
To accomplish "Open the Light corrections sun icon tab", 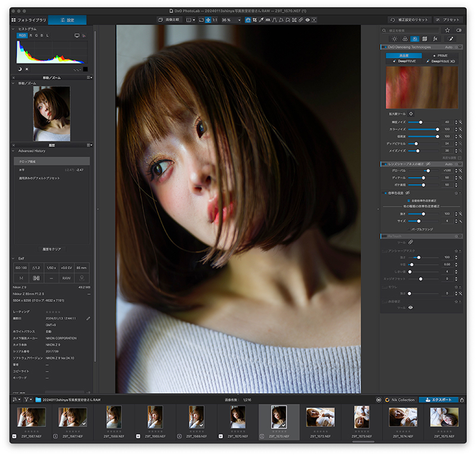I will pyautogui.click(x=393, y=39).
